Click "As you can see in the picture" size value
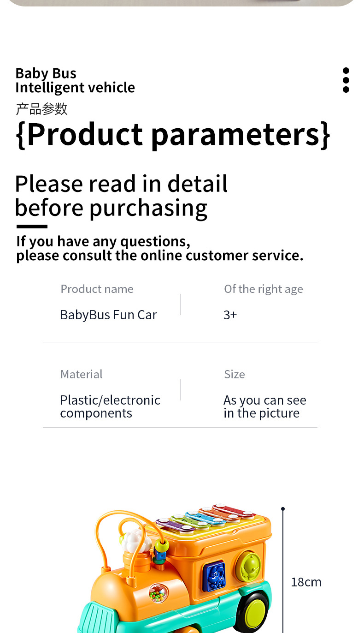364x633 pixels. click(264, 406)
